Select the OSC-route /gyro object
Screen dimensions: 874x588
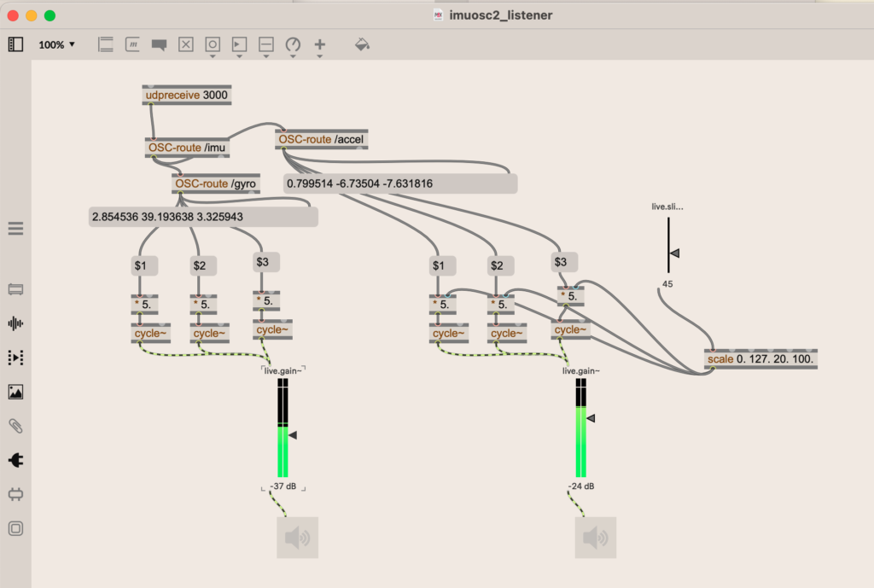click(216, 184)
